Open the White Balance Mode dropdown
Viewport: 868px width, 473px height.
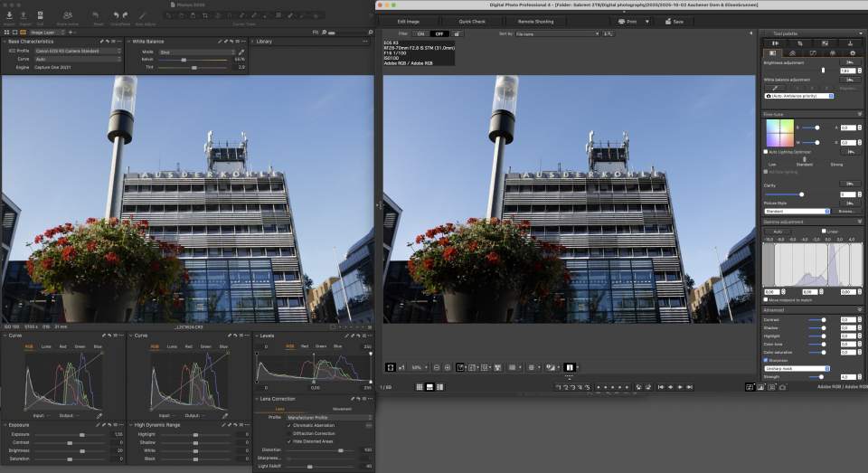196,52
